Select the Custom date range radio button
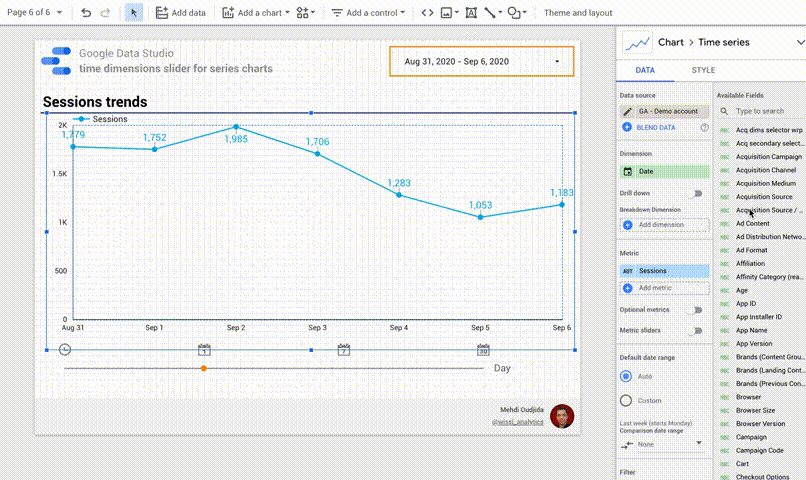This screenshot has height=480, width=806. pos(626,400)
